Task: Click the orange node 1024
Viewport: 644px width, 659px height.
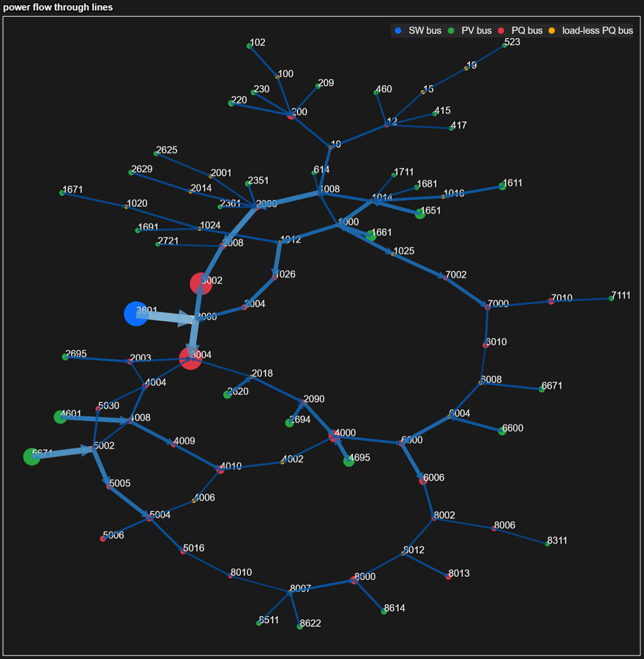Action: coord(200,228)
